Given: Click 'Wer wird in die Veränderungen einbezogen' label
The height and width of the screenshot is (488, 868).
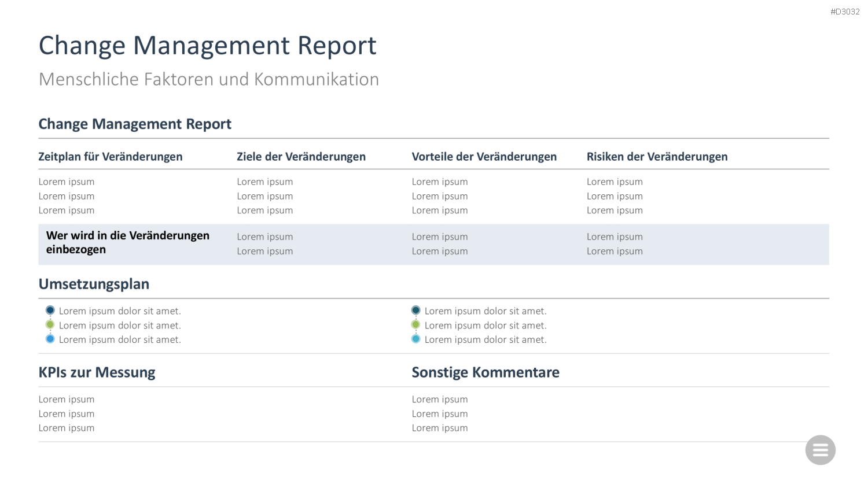Looking at the screenshot, I should click(128, 243).
